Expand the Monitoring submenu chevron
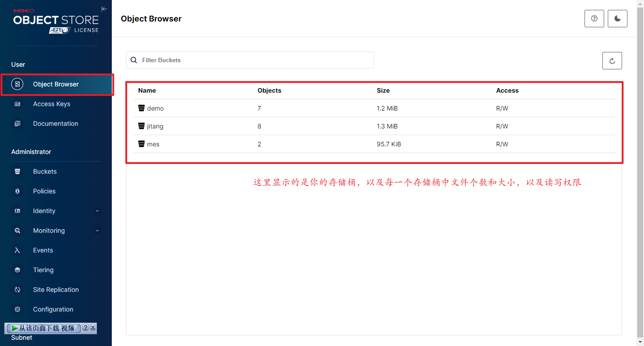The height and width of the screenshot is (346, 644). tap(97, 231)
